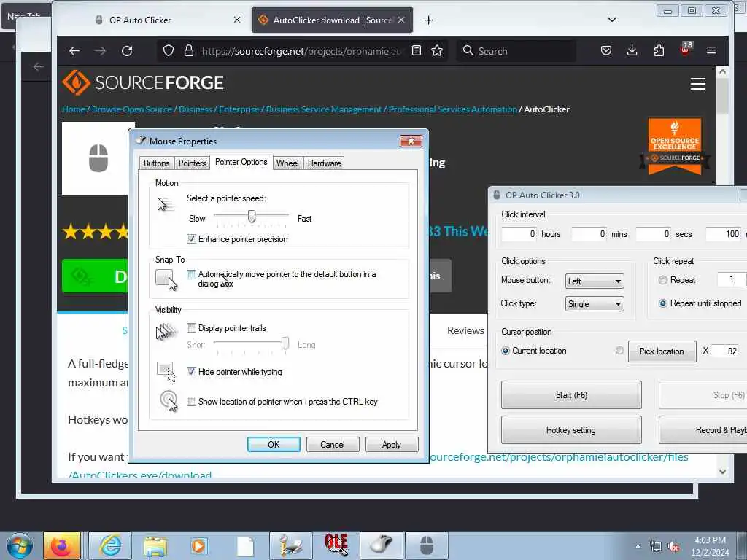The image size is (747, 560).
Task: Open Windows Start menu orb
Action: (x=20, y=545)
